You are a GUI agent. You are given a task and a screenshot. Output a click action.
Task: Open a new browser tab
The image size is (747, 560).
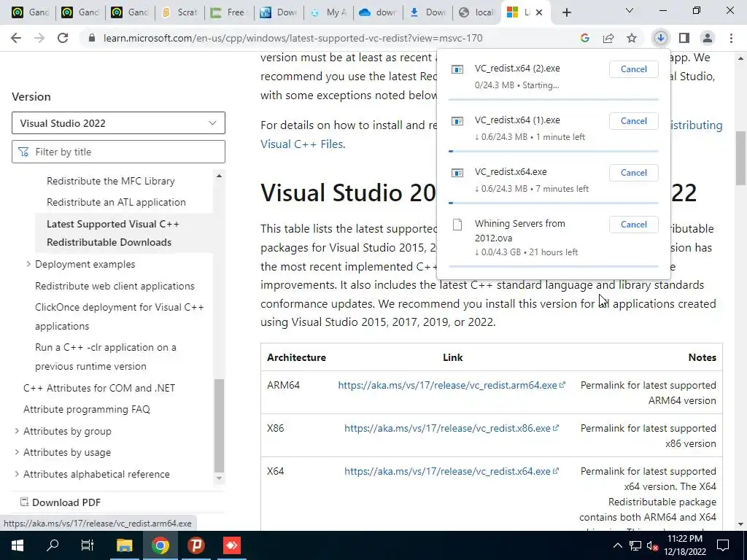point(566,13)
